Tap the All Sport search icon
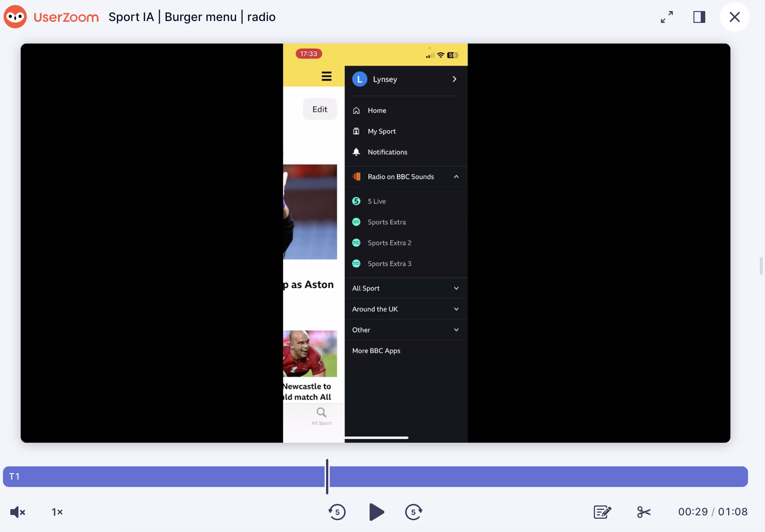The image size is (765, 532). [321, 412]
